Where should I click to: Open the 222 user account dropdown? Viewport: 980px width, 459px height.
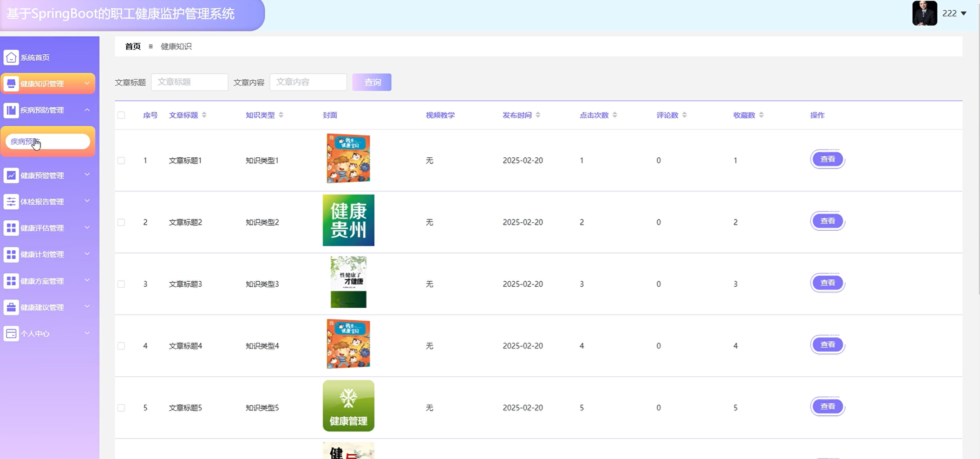(x=953, y=13)
